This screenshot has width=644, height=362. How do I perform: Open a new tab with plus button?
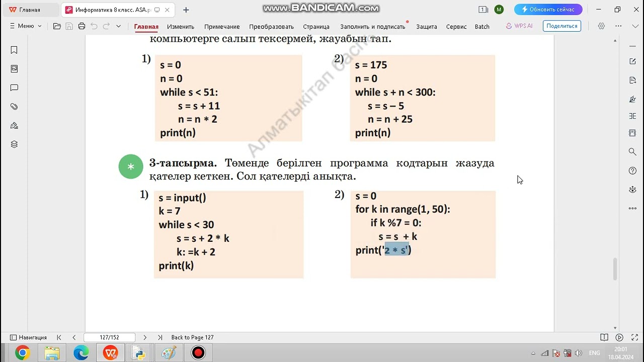click(186, 10)
